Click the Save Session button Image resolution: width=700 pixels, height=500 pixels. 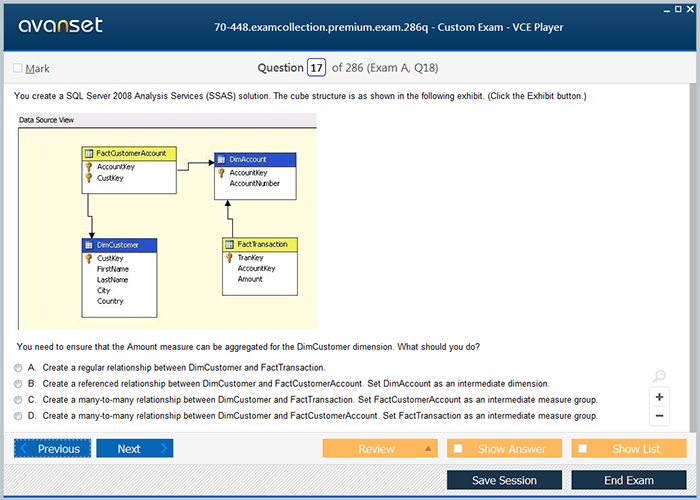(504, 480)
